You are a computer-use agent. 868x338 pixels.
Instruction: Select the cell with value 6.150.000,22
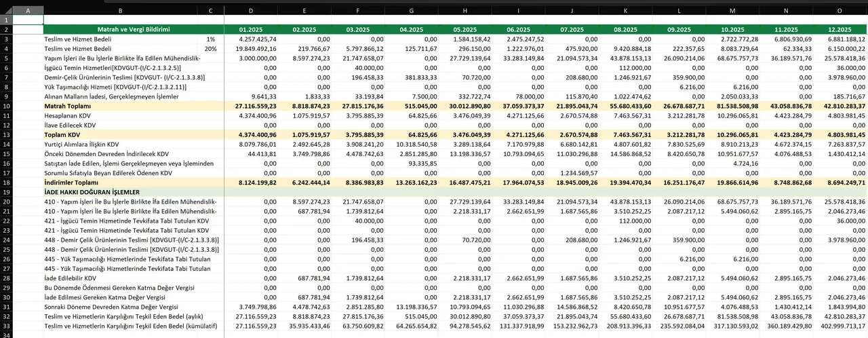coord(839,49)
